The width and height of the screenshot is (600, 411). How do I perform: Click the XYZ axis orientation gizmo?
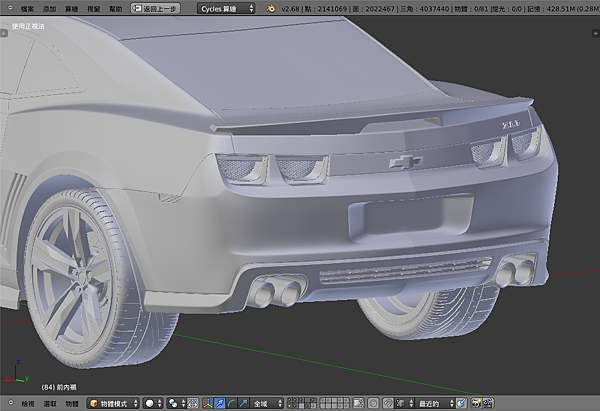16,371
